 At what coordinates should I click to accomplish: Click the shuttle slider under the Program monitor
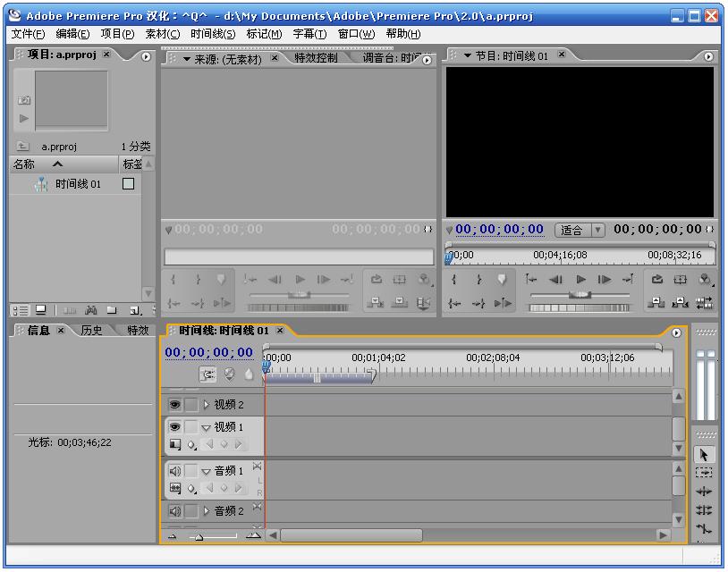[580, 293]
